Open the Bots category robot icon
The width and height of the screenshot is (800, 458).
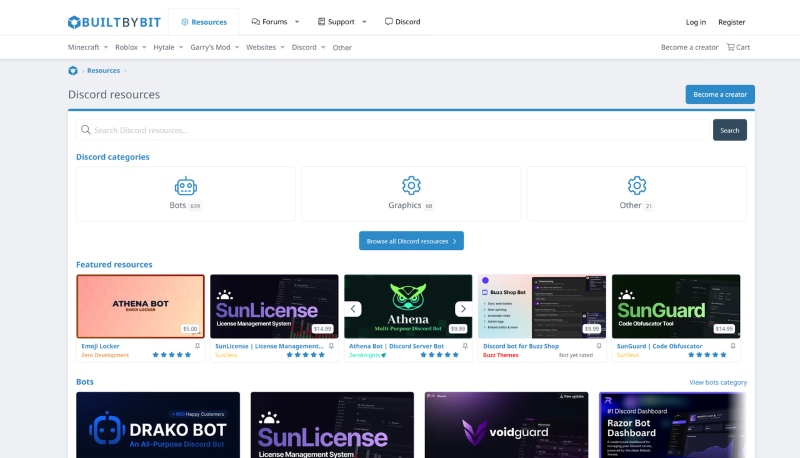click(186, 186)
